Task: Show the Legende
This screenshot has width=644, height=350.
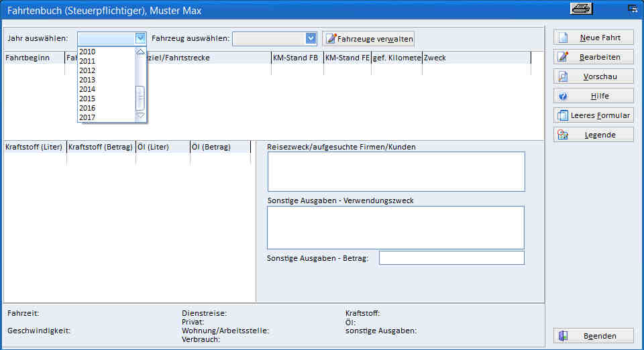Action: point(593,135)
